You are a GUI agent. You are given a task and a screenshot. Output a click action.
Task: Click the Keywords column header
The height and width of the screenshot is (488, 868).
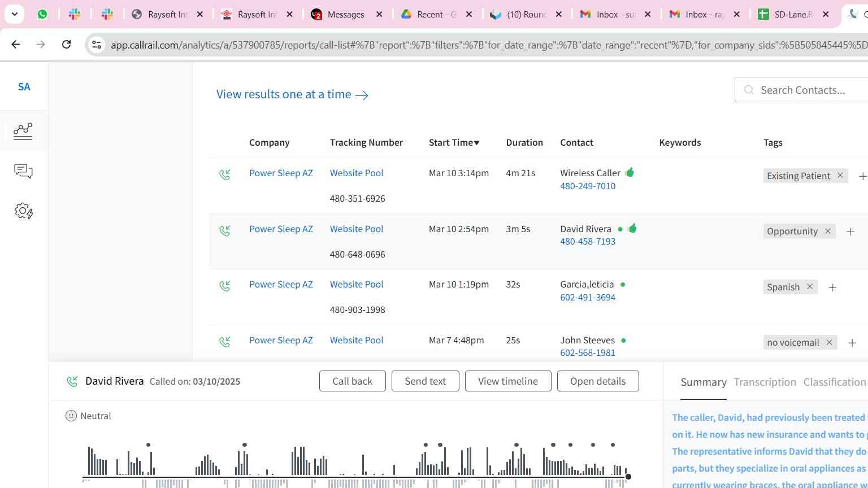(x=680, y=142)
